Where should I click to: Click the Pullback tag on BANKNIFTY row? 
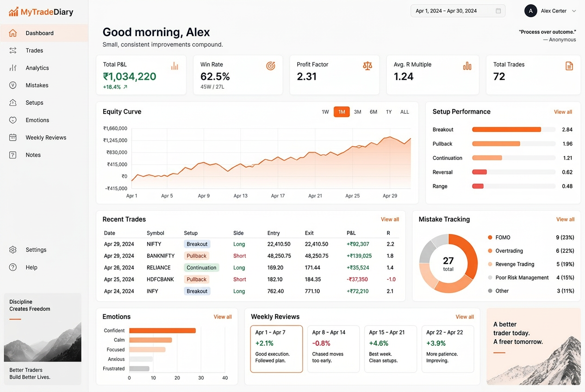pos(197,256)
